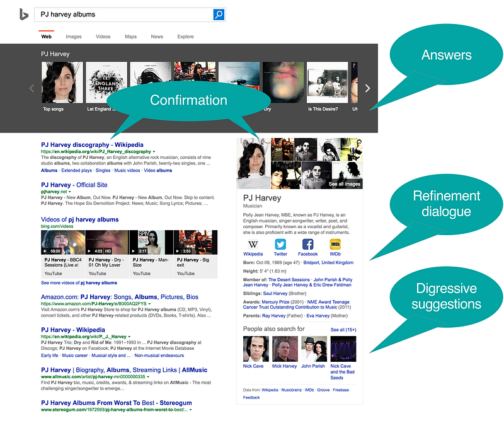Open the PJ Harvey - Wikipedia result
The image size is (504, 423).
pyautogui.click(x=73, y=330)
